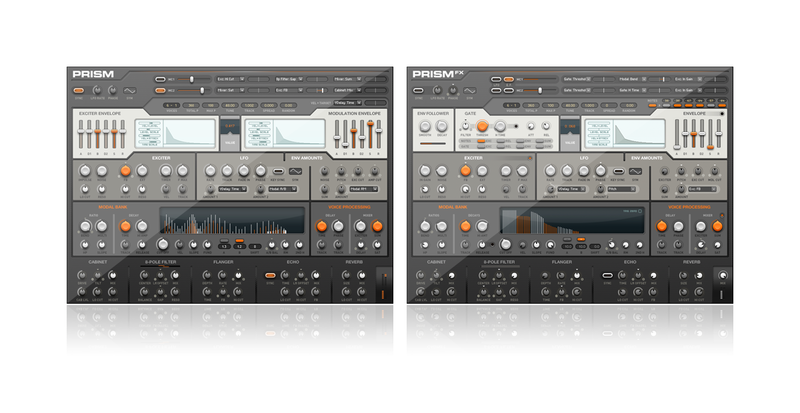The image size is (800, 413).
Task: Disable the Echo SYNC switch in Prism
Action: (x=270, y=276)
